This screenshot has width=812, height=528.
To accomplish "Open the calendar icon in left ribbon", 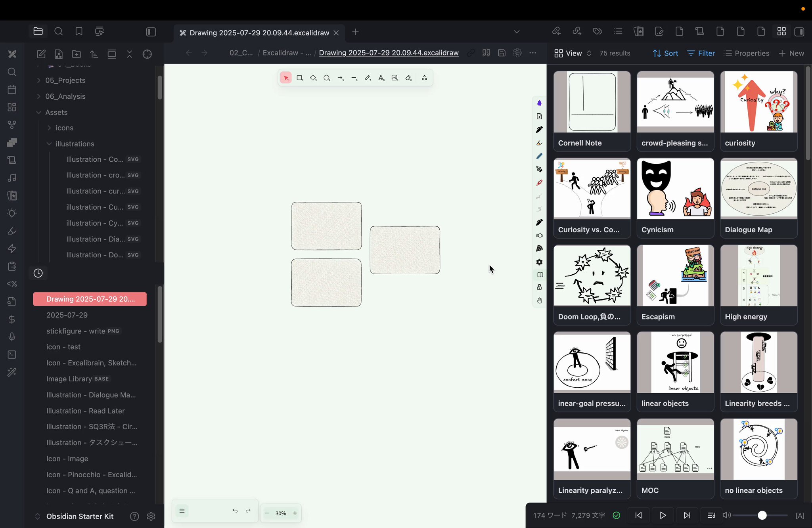I will 12,90.
